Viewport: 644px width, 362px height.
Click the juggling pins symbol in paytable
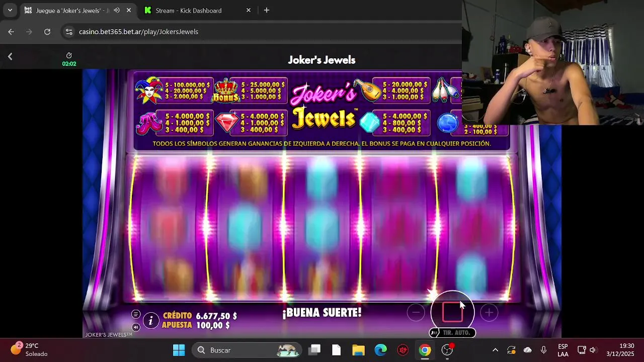(x=446, y=89)
